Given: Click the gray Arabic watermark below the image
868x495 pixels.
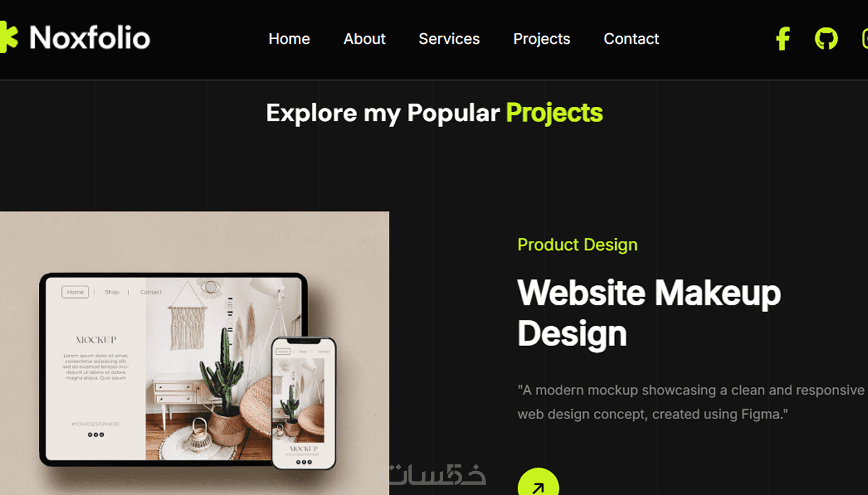Looking at the screenshot, I should click(436, 474).
